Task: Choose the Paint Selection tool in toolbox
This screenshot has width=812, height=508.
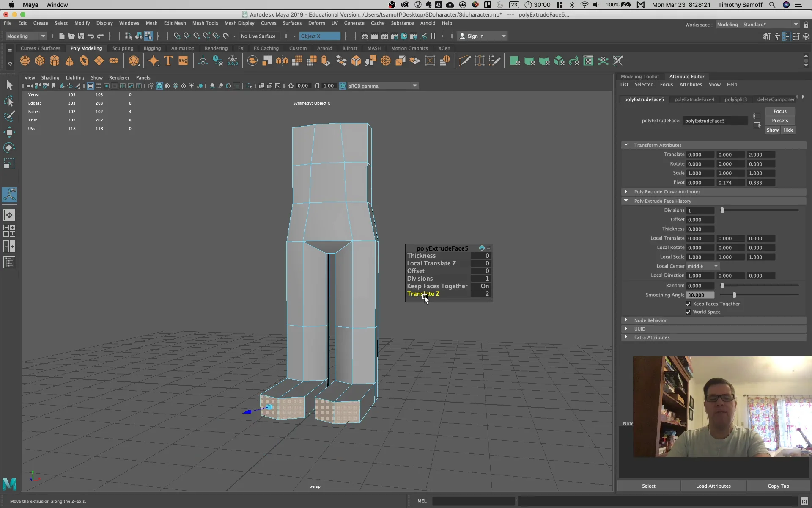Action: (9, 116)
